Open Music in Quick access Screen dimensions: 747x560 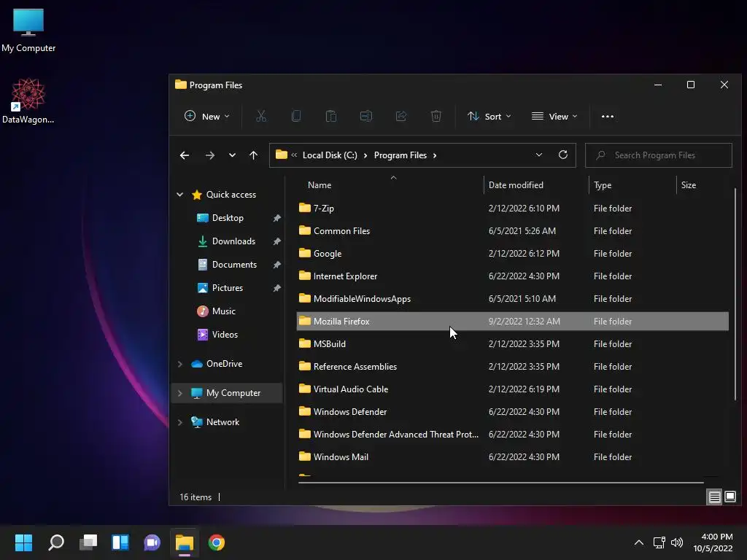pos(223,311)
